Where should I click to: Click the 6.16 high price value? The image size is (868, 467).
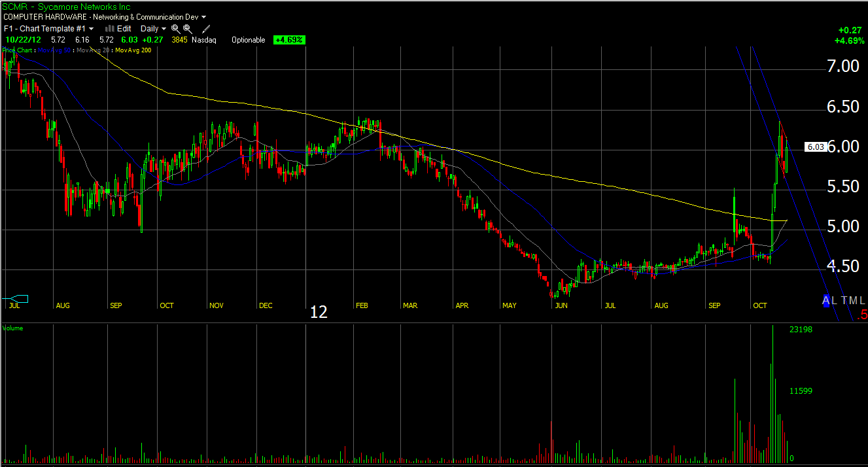tap(82, 40)
